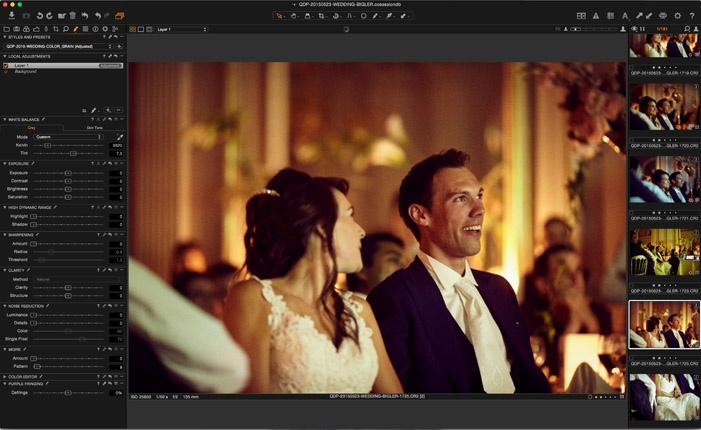Click the browser search magnifier
701x430 pixels.
(687, 29)
